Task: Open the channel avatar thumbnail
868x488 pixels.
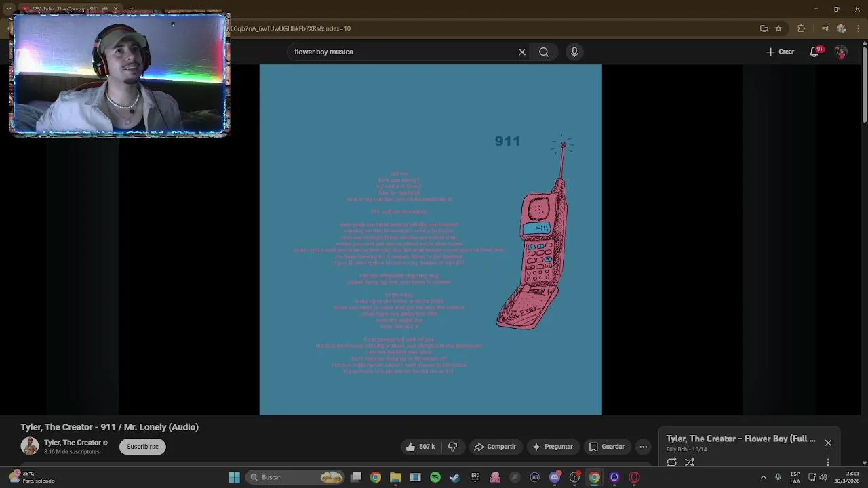Action: click(x=29, y=446)
